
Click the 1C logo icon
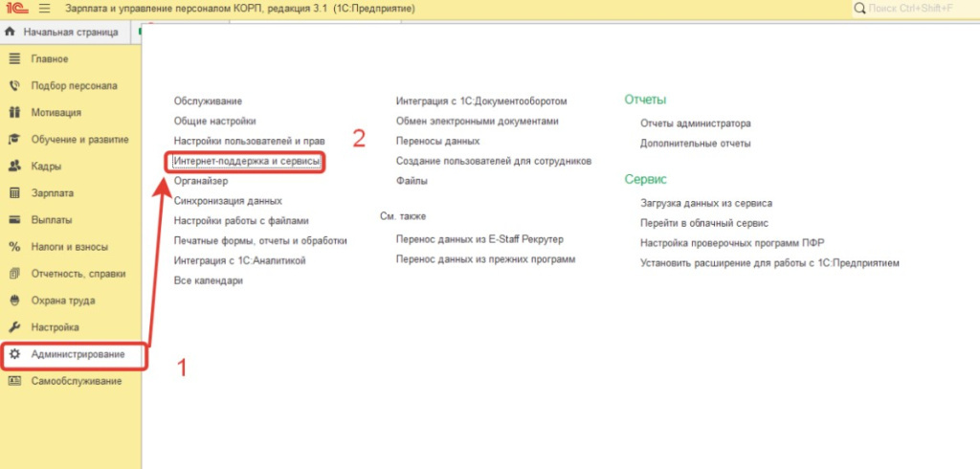[15, 9]
